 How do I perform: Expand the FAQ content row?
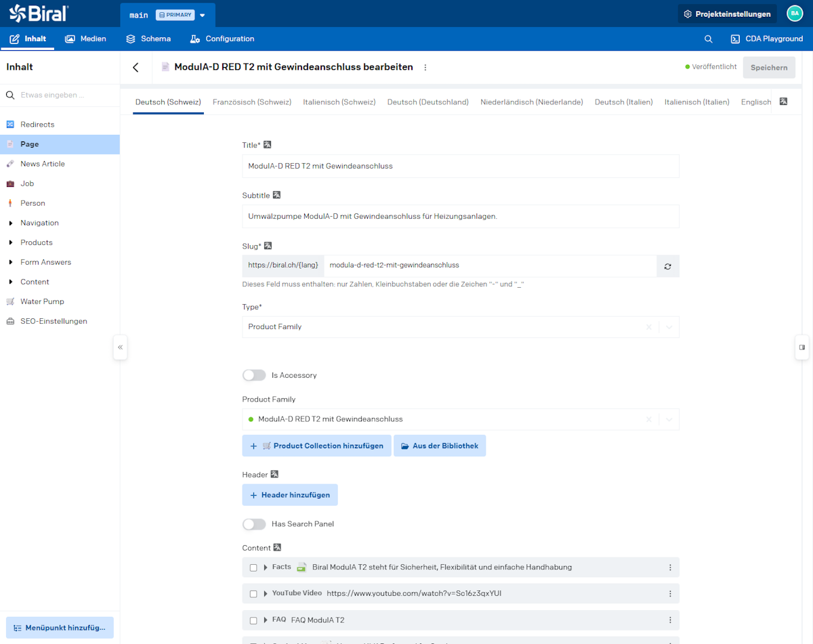266,620
